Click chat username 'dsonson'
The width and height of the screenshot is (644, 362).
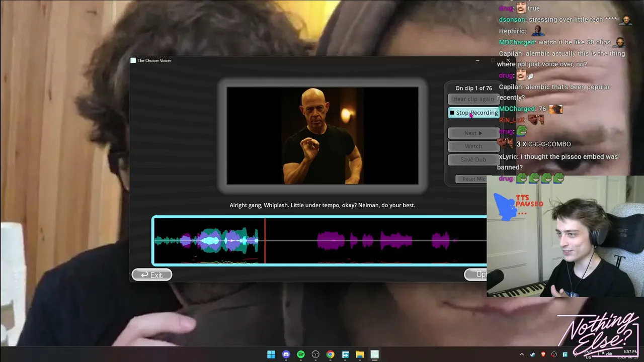[512, 20]
